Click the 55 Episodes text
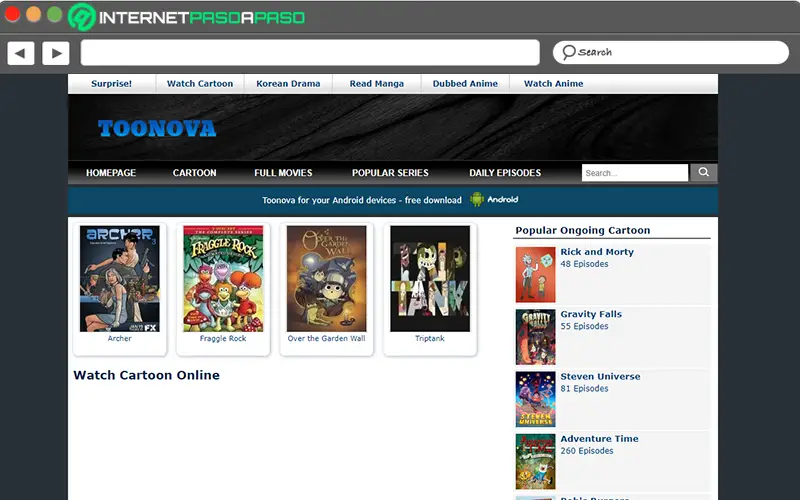 click(584, 326)
